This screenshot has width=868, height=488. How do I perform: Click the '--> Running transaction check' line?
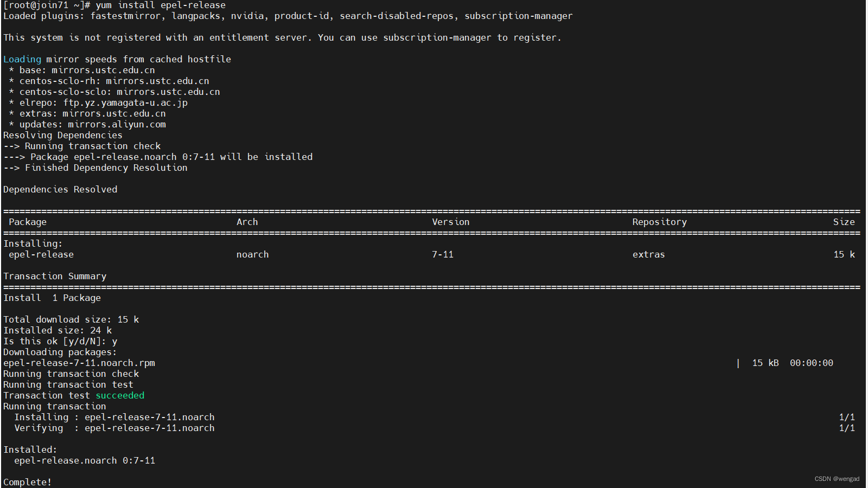click(82, 146)
